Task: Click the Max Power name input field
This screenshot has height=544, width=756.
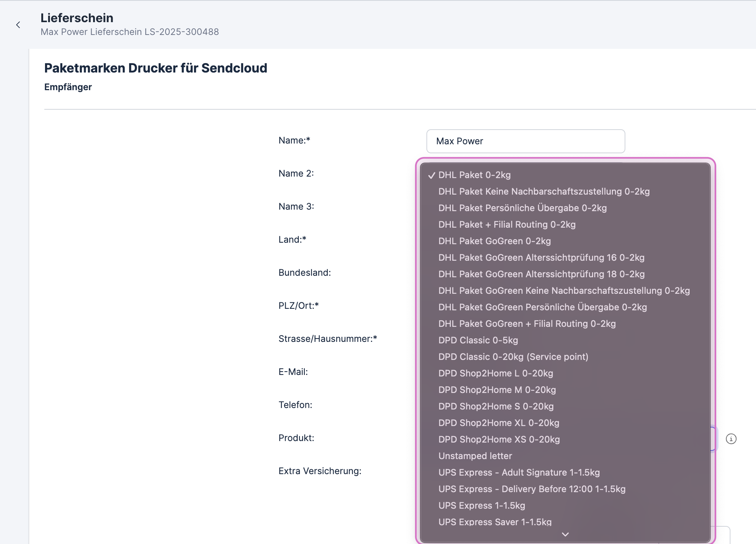Action: pos(525,141)
